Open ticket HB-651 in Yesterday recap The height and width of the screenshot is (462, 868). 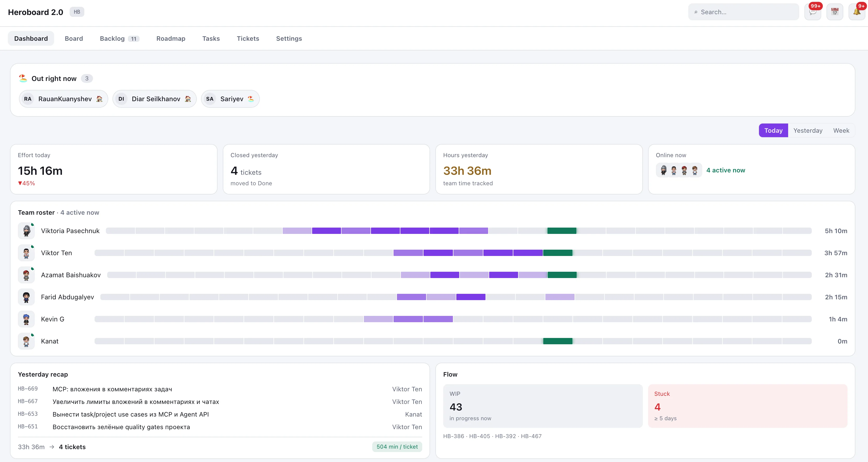[220, 427]
